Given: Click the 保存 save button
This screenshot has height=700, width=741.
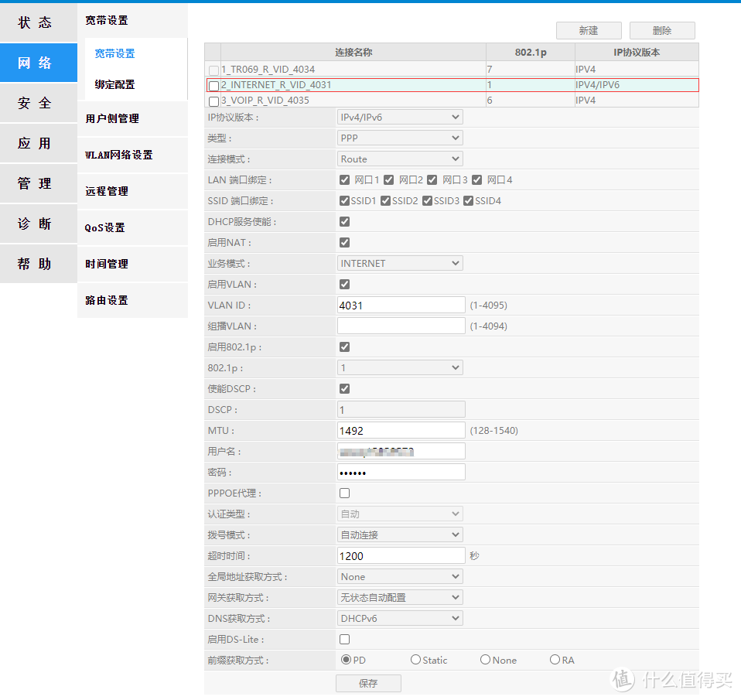Looking at the screenshot, I should pyautogui.click(x=368, y=683).
